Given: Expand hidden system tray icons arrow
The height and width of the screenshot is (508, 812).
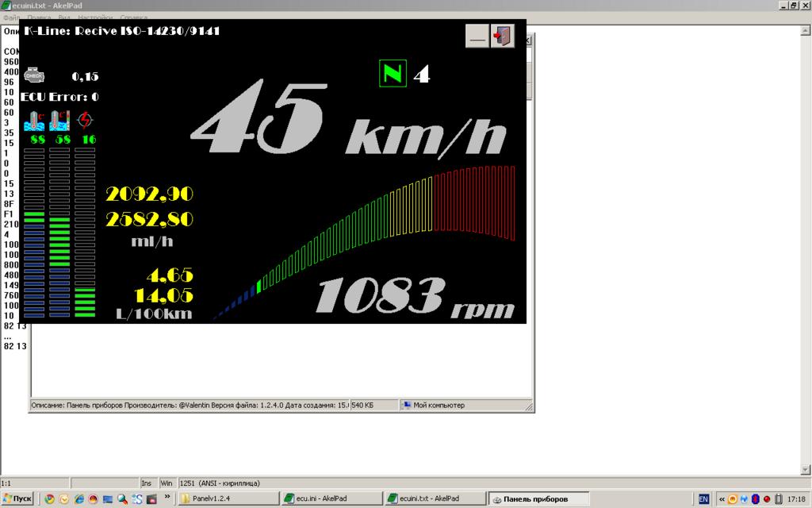Looking at the screenshot, I should [x=722, y=498].
